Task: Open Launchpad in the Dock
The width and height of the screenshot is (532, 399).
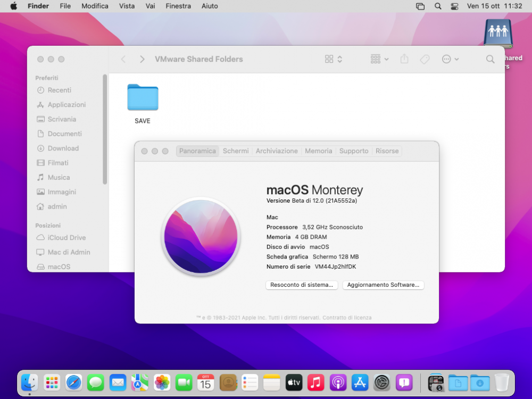Action: (52, 383)
